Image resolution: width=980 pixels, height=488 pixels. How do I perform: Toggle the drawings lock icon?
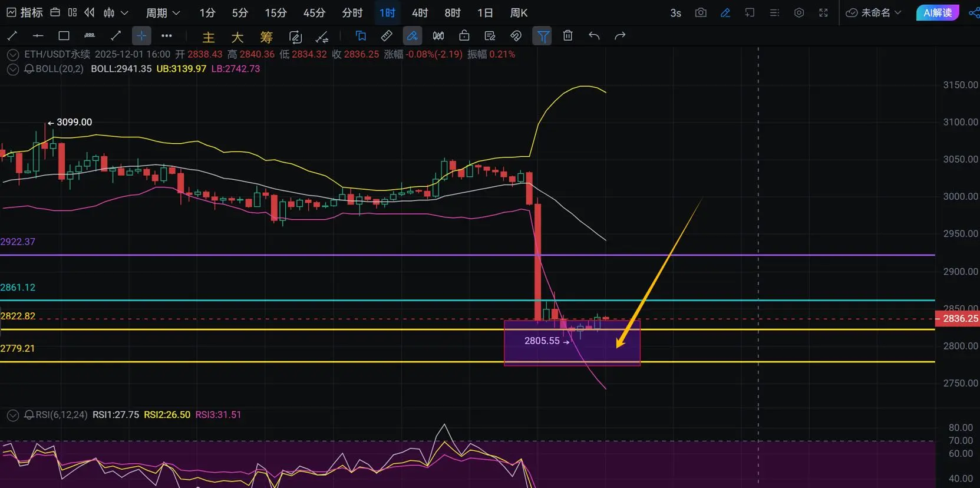(464, 36)
